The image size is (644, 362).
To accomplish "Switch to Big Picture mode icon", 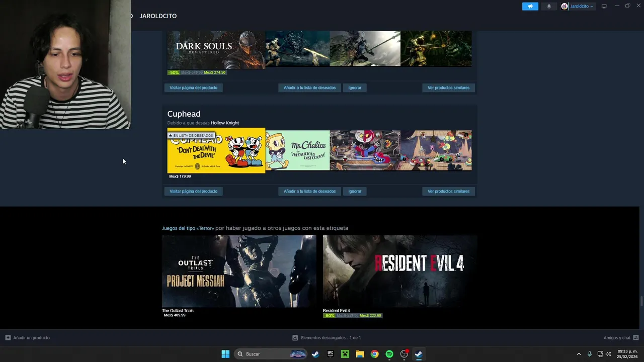I will click(x=604, y=6).
